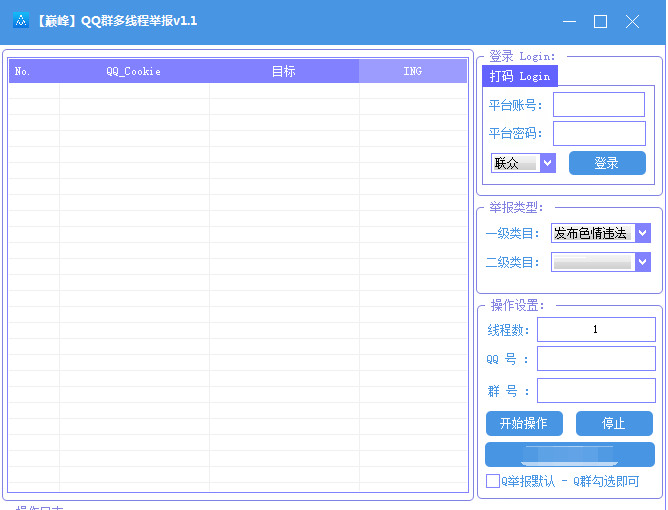The width and height of the screenshot is (668, 510).
Task: Click the 群号 input field
Action: (x=595, y=390)
